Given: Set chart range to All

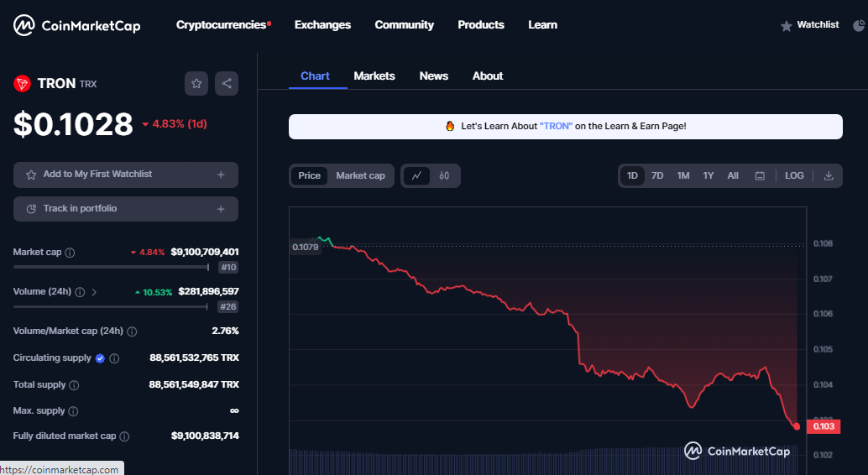Looking at the screenshot, I should (733, 175).
